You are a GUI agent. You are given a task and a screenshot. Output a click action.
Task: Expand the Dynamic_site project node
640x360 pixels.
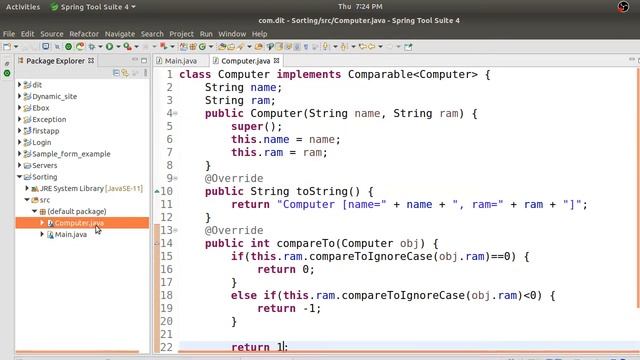click(x=19, y=96)
